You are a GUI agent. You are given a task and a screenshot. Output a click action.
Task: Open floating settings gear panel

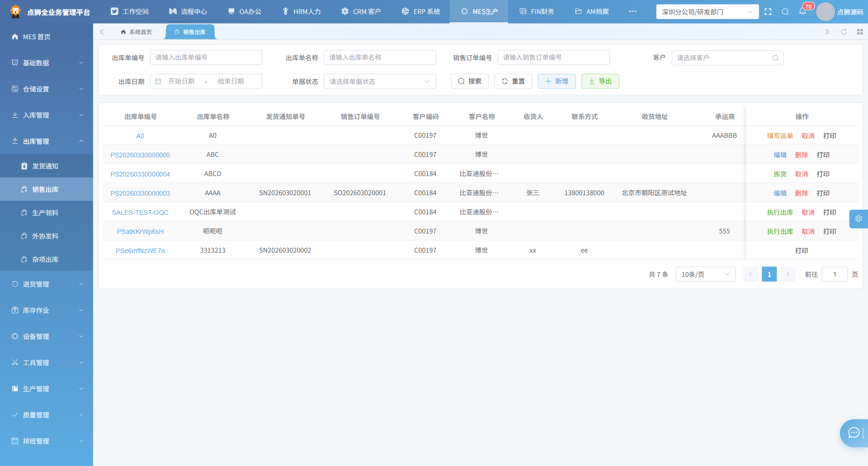[859, 219]
